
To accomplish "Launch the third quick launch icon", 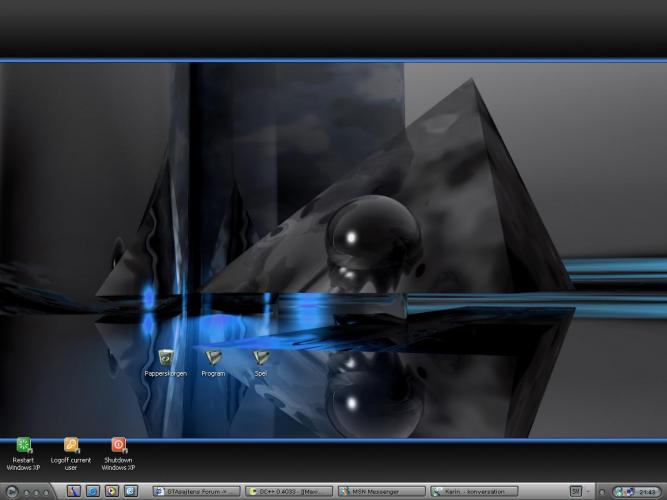I will (111, 491).
